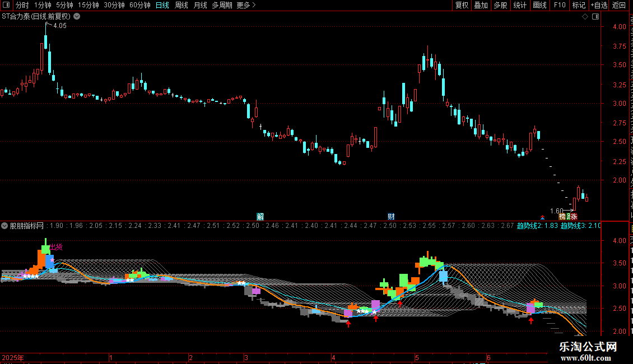Open the 多股 multi-stock view
This screenshot has height=364, width=633.
[x=501, y=5]
